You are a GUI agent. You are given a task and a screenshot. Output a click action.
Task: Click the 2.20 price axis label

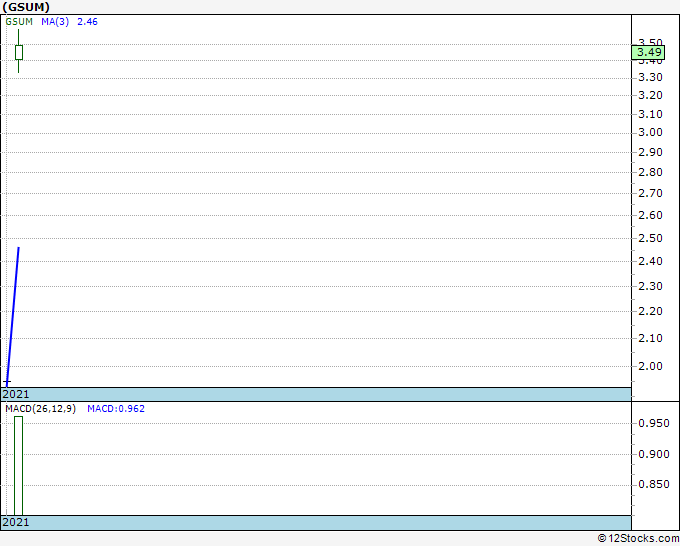pos(651,312)
